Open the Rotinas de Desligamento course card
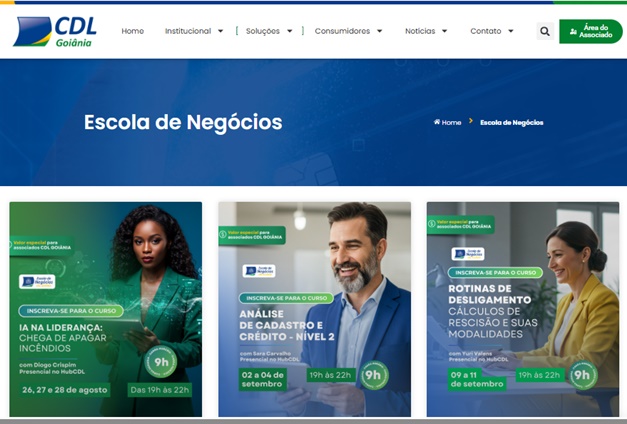 (x=523, y=309)
